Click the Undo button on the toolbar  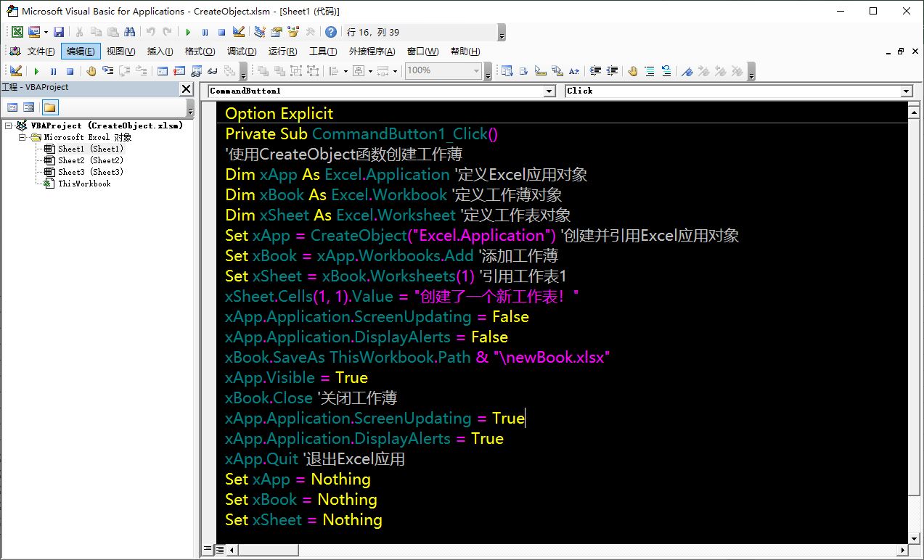point(150,31)
